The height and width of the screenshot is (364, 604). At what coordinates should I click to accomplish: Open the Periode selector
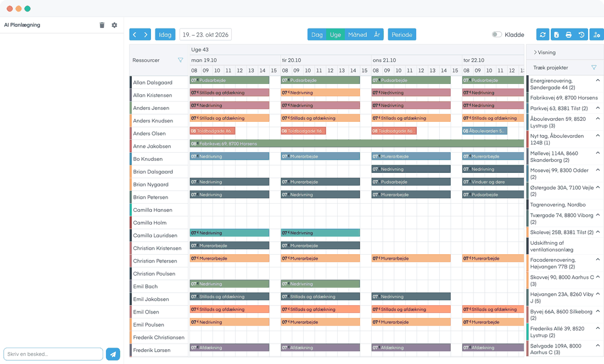[x=402, y=35]
